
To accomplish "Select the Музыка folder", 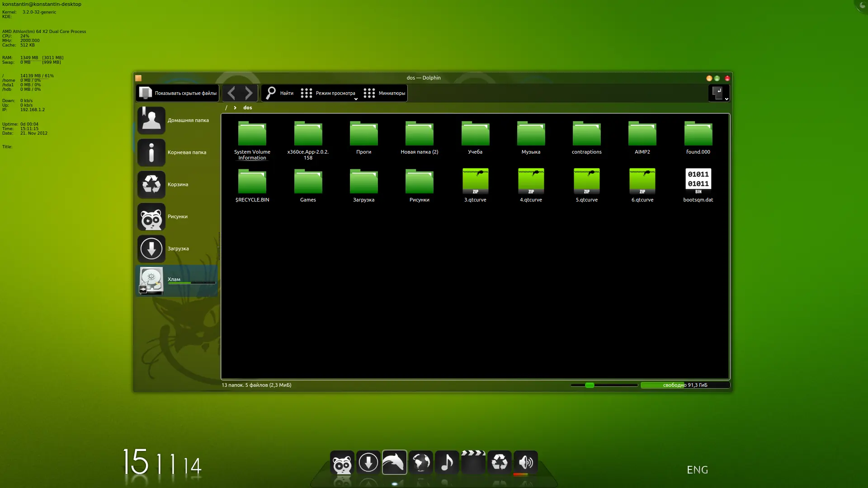I will (531, 138).
